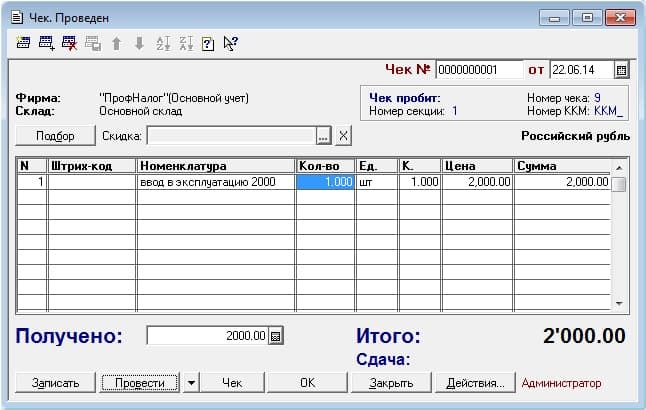The width and height of the screenshot is (646, 410).
Task: Click the new row toolbar icon
Action: coord(23,43)
